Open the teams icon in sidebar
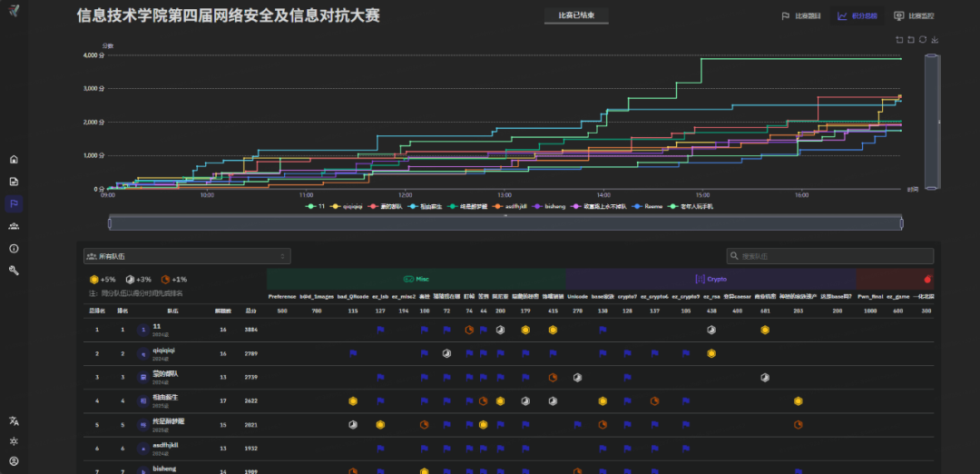Image resolution: width=980 pixels, height=474 pixels. (x=14, y=225)
